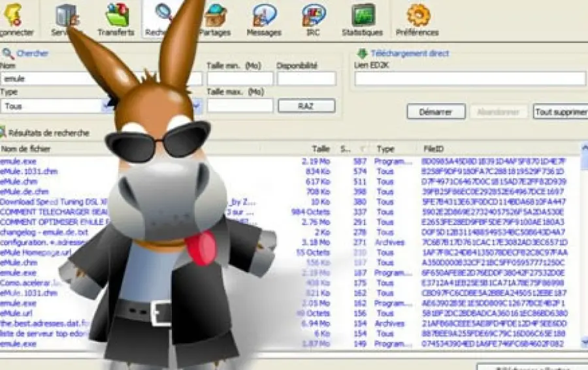Click the 337 sources count cell
This screenshot has width=588, height=370.
click(359, 212)
